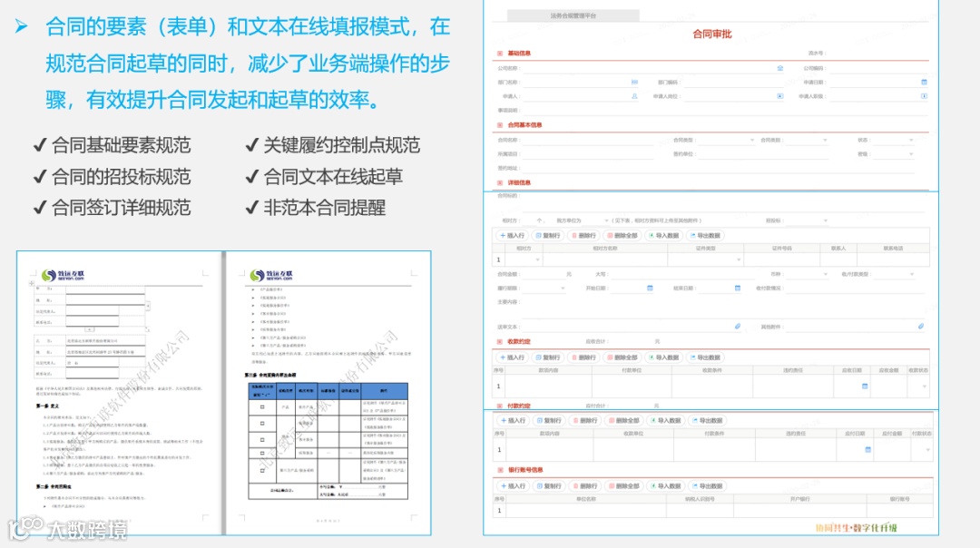Open the 应收日期 calendar in 收款约定 row 1
The height and width of the screenshot is (548, 980).
click(x=865, y=387)
